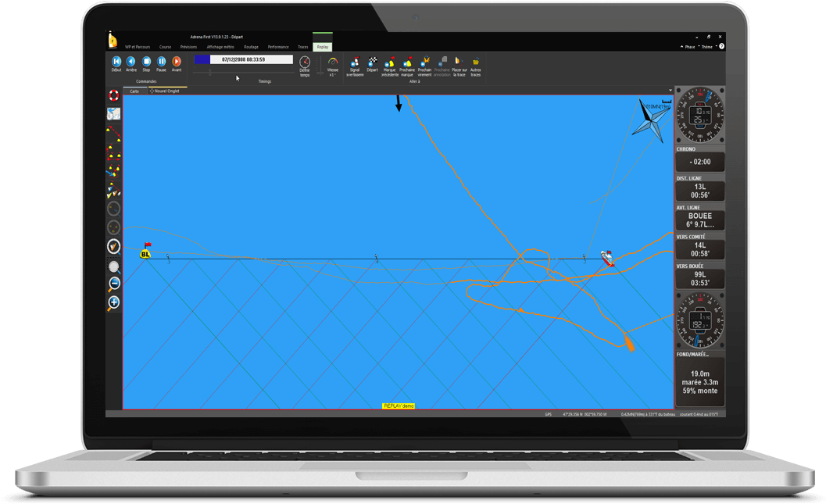
Task: Activate Placer sur la trace
Action: (459, 63)
